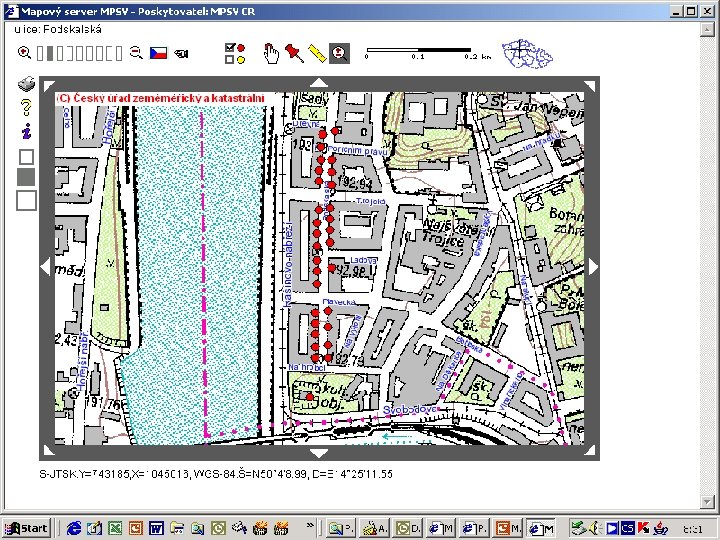The height and width of the screenshot is (540, 720).
Task: Select the small map size square
Action: (27, 157)
